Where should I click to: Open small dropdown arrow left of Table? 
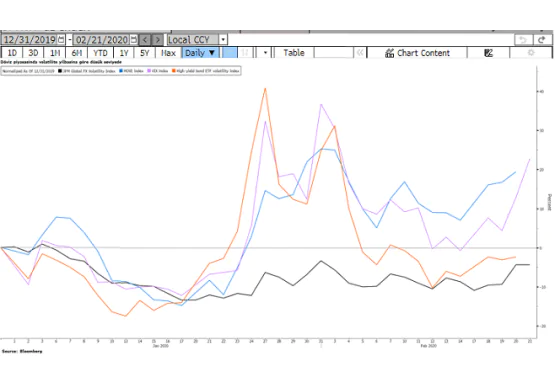[265, 53]
